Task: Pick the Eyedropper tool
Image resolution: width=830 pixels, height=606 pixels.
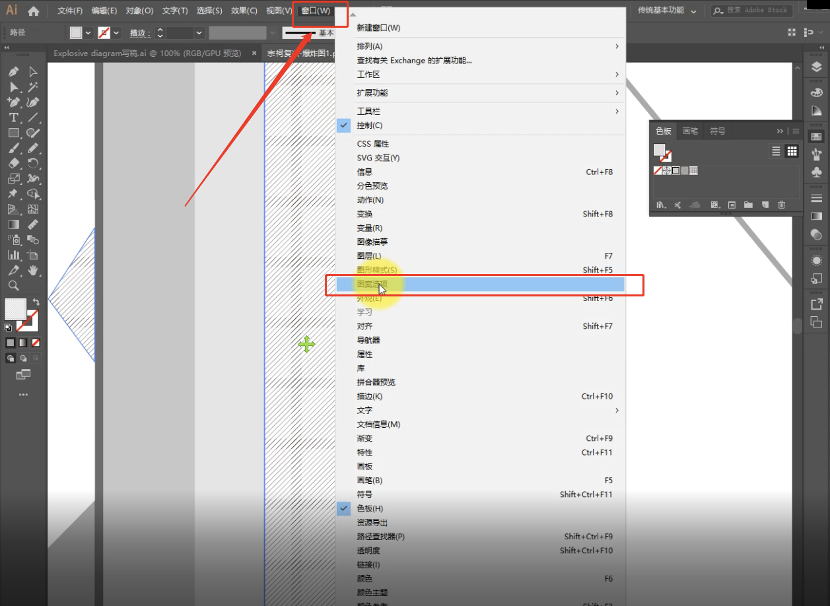Action: point(13,270)
